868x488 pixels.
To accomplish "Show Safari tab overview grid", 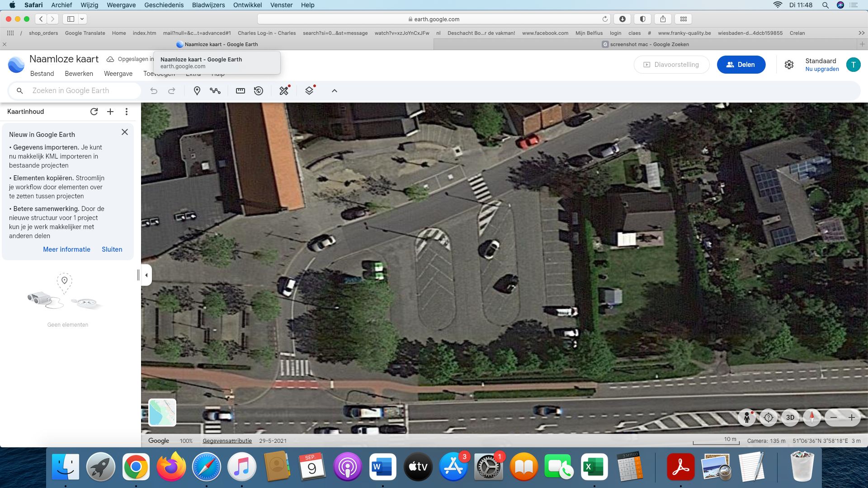I will [x=684, y=19].
